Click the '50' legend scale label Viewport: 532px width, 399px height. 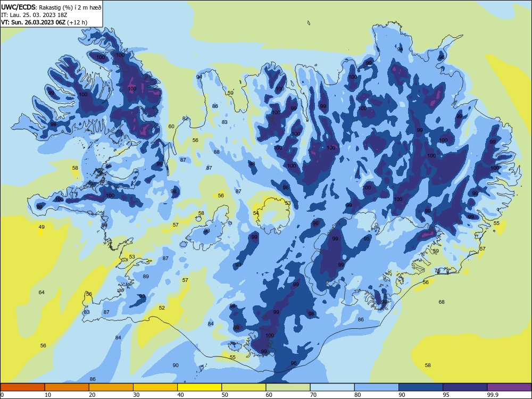point(225,395)
